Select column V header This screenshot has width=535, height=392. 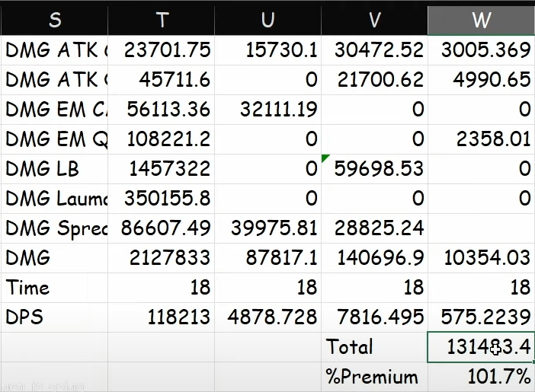tap(375, 20)
